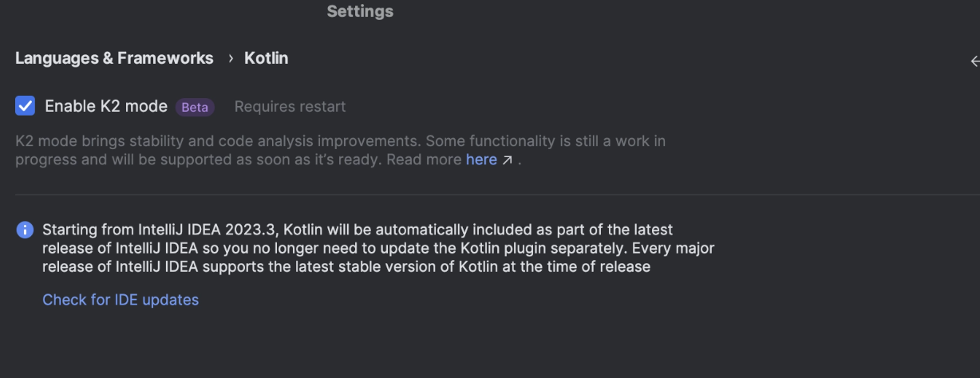The height and width of the screenshot is (378, 980).
Task: Click the "Requires restart" hint text
Action: (x=290, y=106)
